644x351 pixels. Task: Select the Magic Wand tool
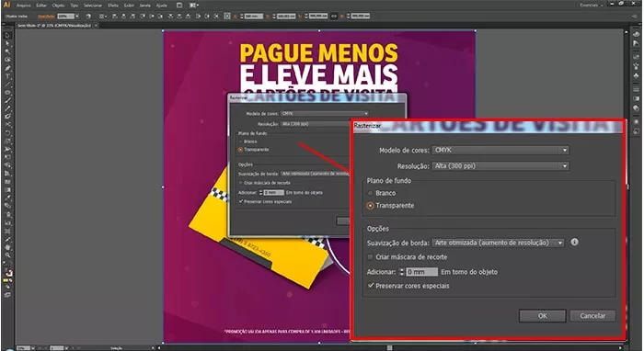pyautogui.click(x=7, y=51)
